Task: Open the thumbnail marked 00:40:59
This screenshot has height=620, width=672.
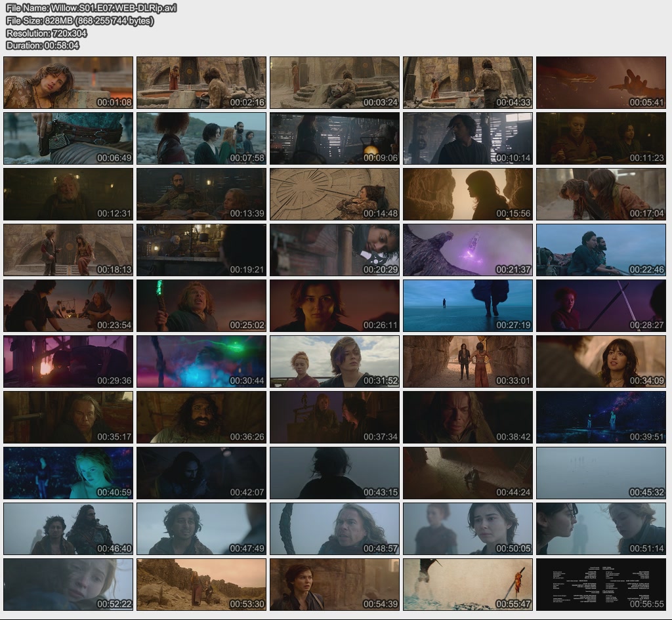Action: pos(68,473)
